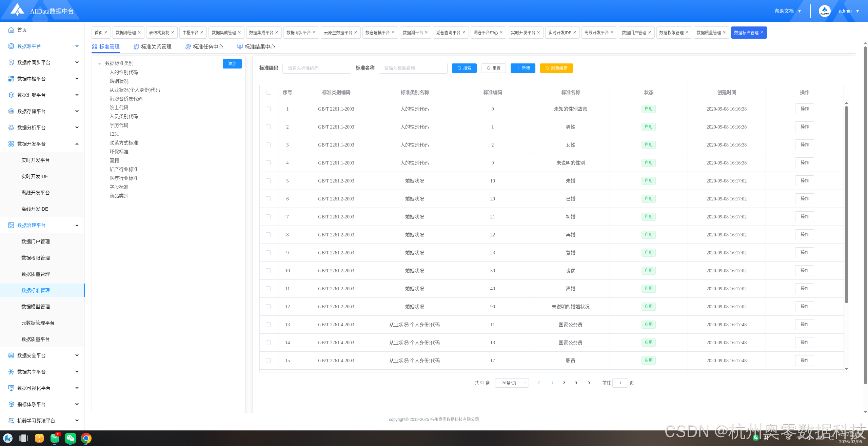Expand the 数据存储平台 sidebar menu
The height and width of the screenshot is (446, 868).
click(x=77, y=111)
